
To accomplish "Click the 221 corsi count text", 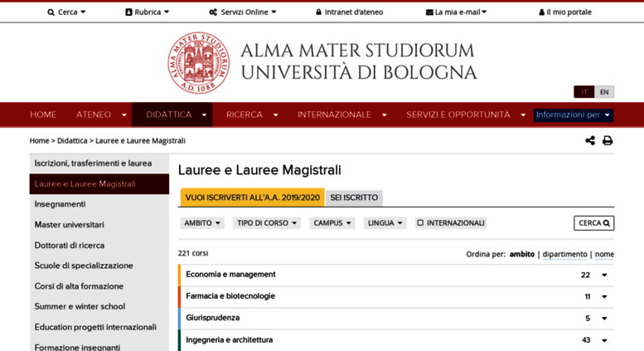I will click(x=193, y=253).
